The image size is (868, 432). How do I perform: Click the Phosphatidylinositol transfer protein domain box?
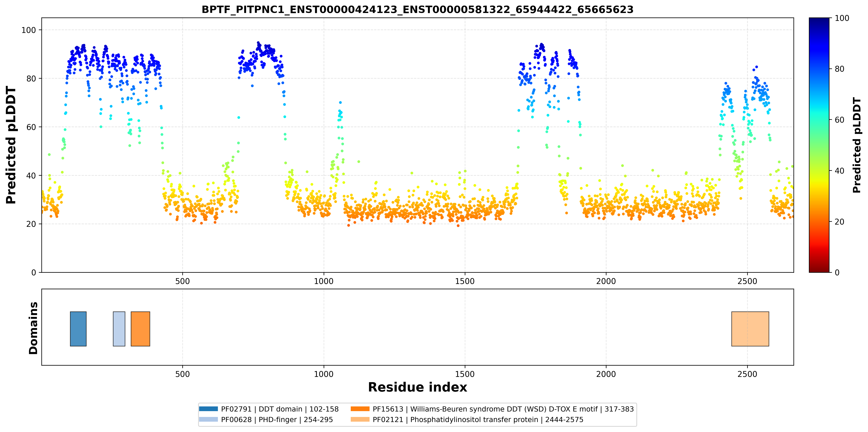[750, 329]
